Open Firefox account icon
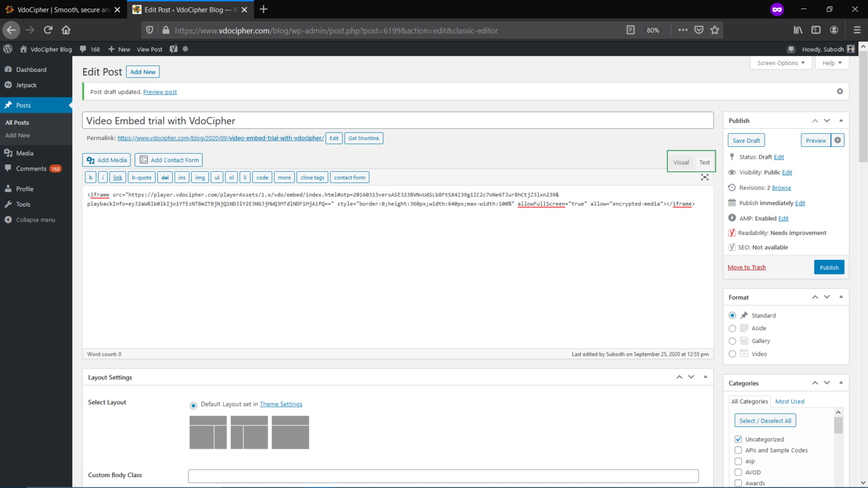The width and height of the screenshot is (868, 488). tap(834, 30)
